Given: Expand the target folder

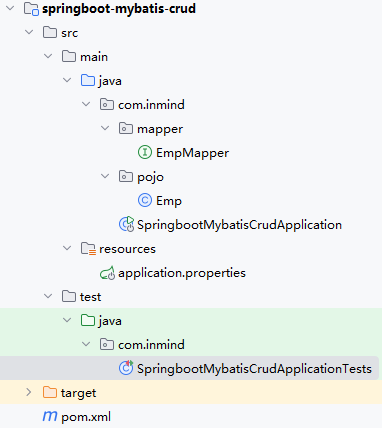Looking at the screenshot, I should [29, 392].
